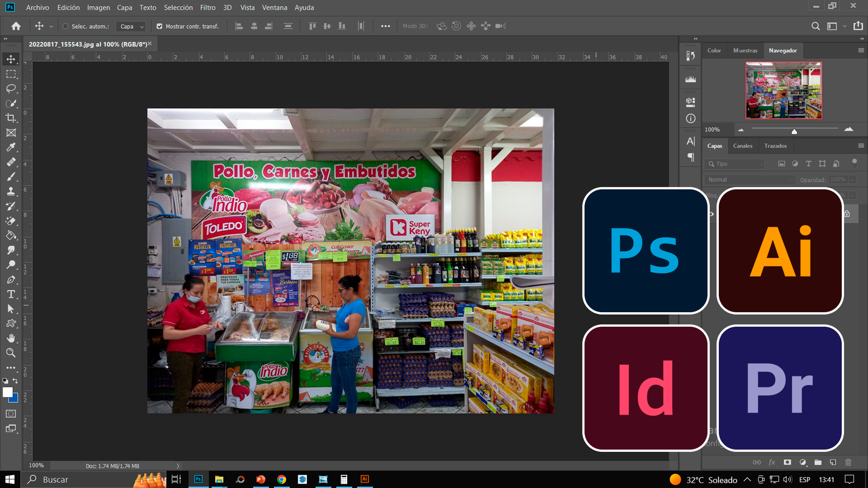Viewport: 868px width, 488px height.
Task: Open the Info panel icon
Action: (691, 118)
